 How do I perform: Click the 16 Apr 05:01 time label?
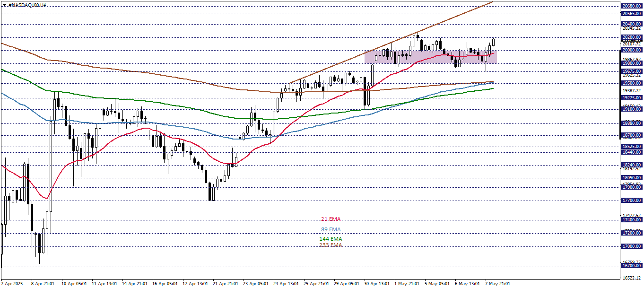click(x=165, y=284)
